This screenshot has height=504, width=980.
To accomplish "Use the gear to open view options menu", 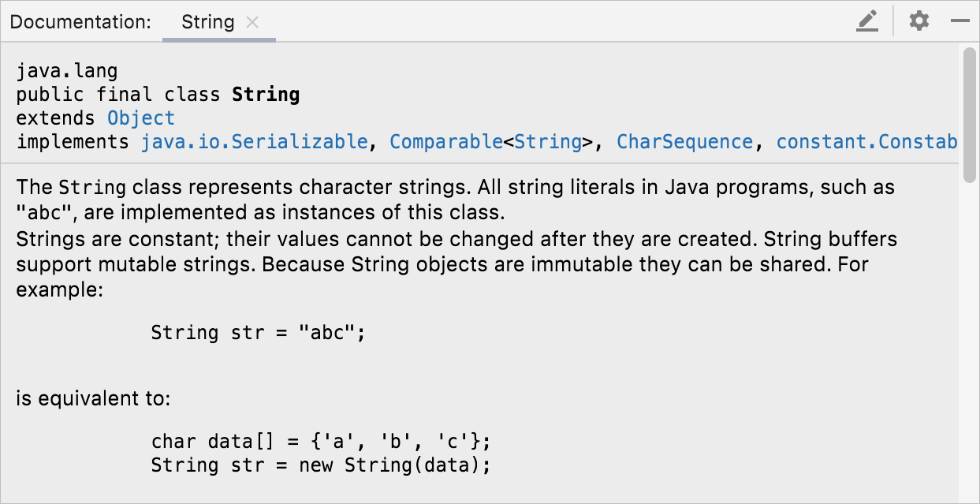I will tap(918, 21).
